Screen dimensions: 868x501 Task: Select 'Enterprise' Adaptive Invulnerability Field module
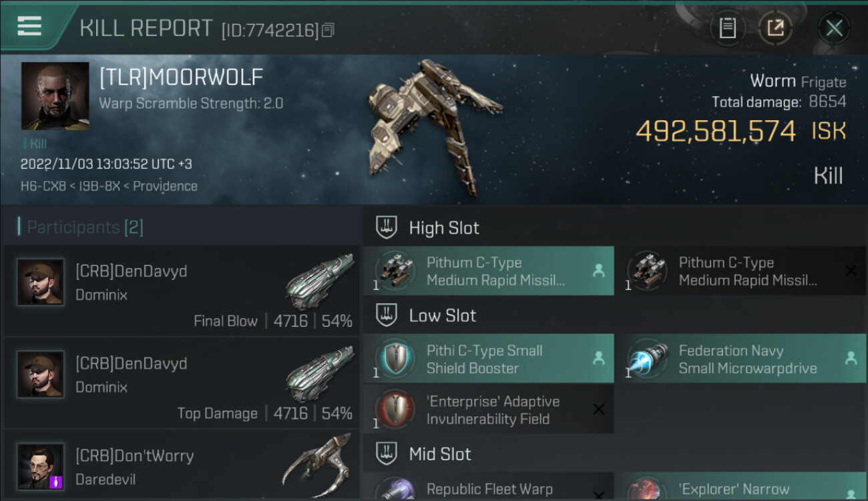pyautogui.click(x=488, y=409)
